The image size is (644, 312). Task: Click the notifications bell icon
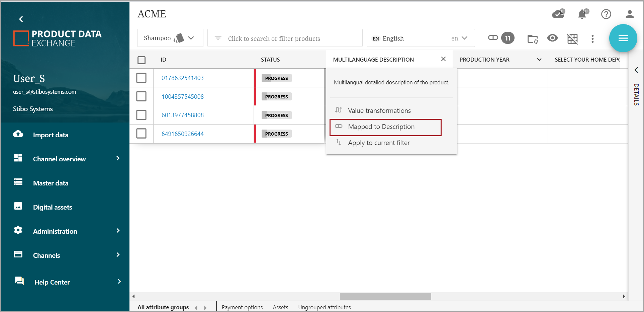(582, 14)
